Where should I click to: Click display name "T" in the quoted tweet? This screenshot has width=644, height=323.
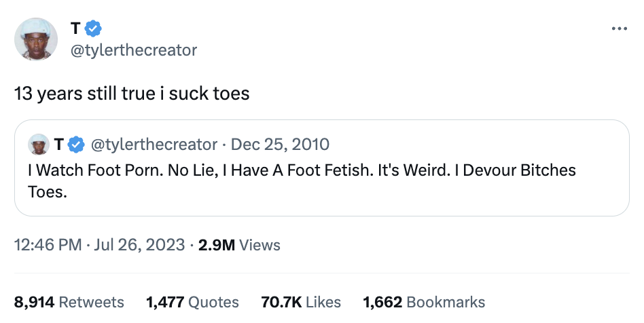59,144
